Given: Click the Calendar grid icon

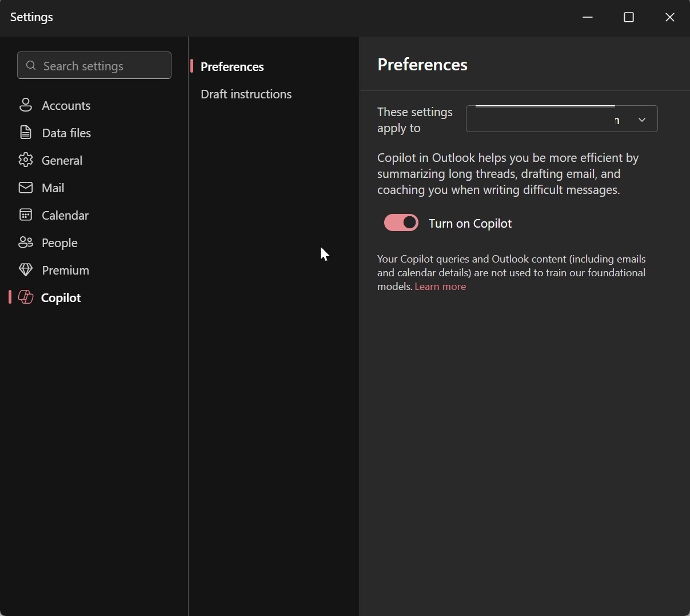Looking at the screenshot, I should click(26, 215).
